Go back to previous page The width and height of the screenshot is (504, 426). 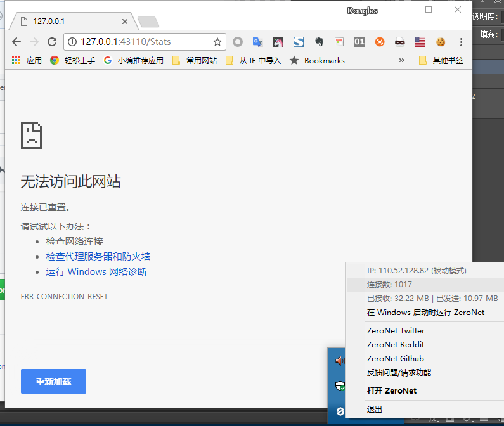16,42
